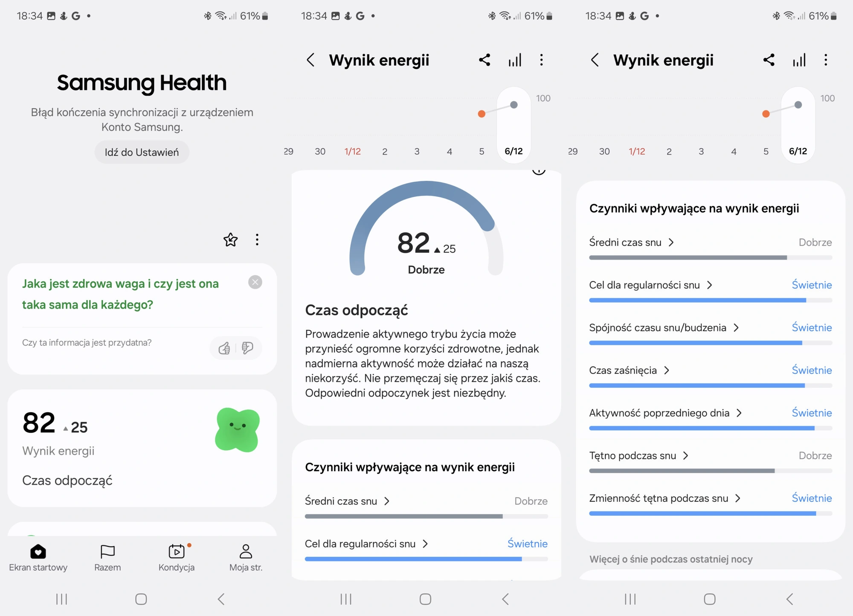Tap the Tętno podczas snu progress bar
This screenshot has height=616, width=853.
pyautogui.click(x=711, y=471)
